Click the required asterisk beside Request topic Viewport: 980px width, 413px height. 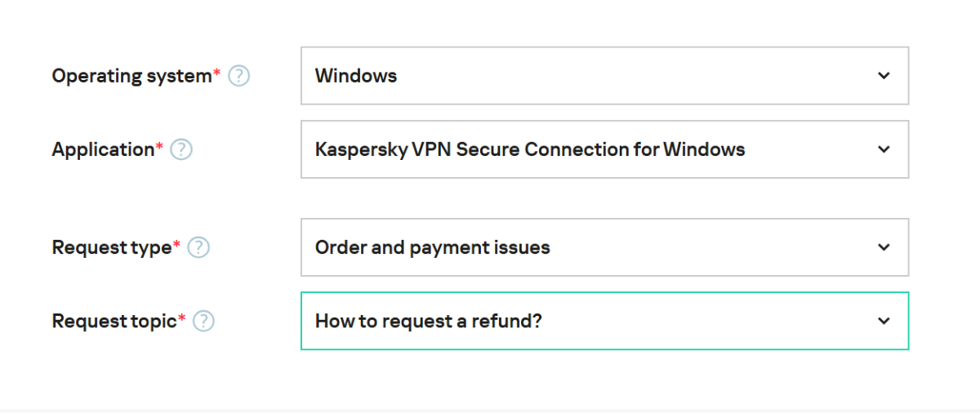pyautogui.click(x=182, y=318)
